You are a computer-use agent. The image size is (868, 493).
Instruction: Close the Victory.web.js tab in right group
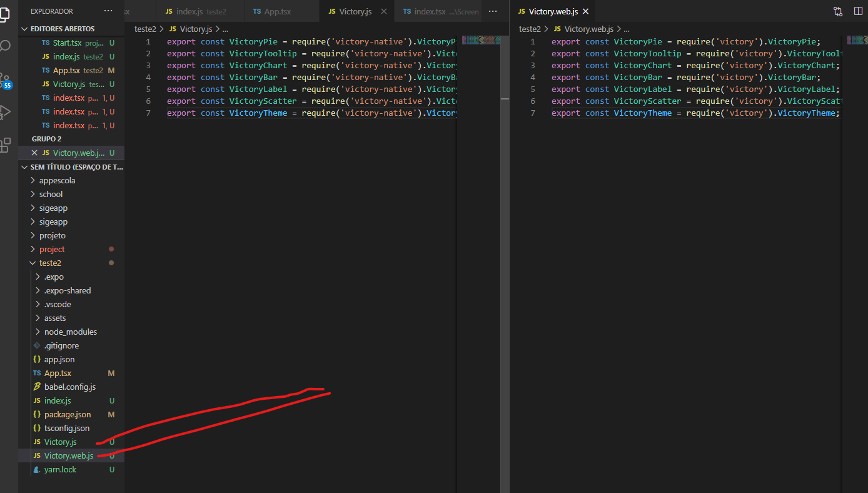(x=586, y=11)
